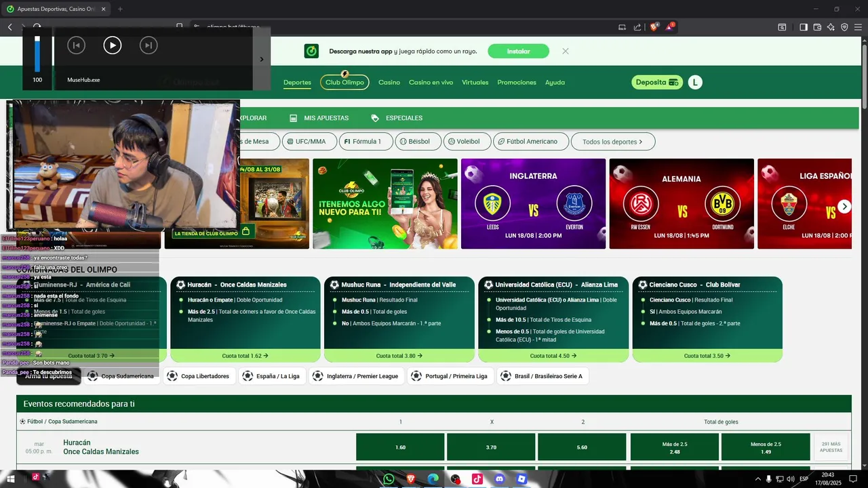Click the Deposita button
Screen dimensions: 868x488
pos(656,82)
